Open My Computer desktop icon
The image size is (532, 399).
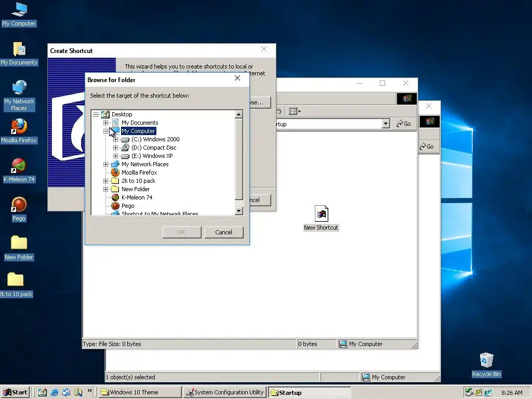(x=19, y=14)
